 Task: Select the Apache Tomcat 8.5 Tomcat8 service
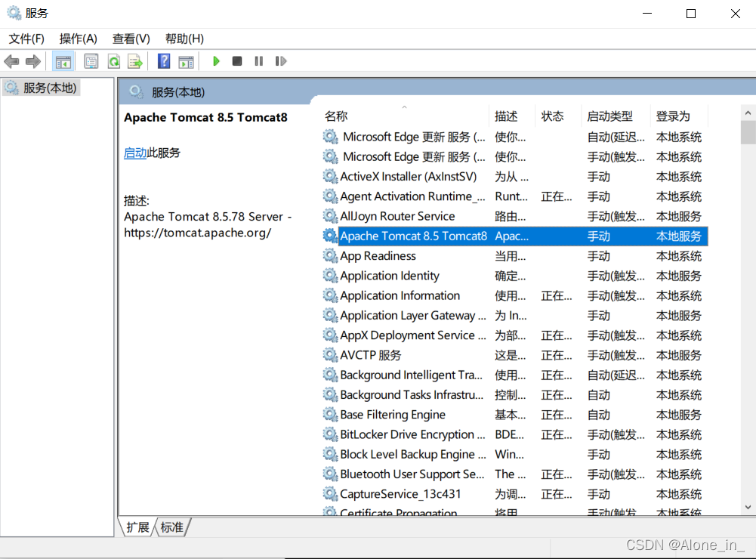click(515, 236)
